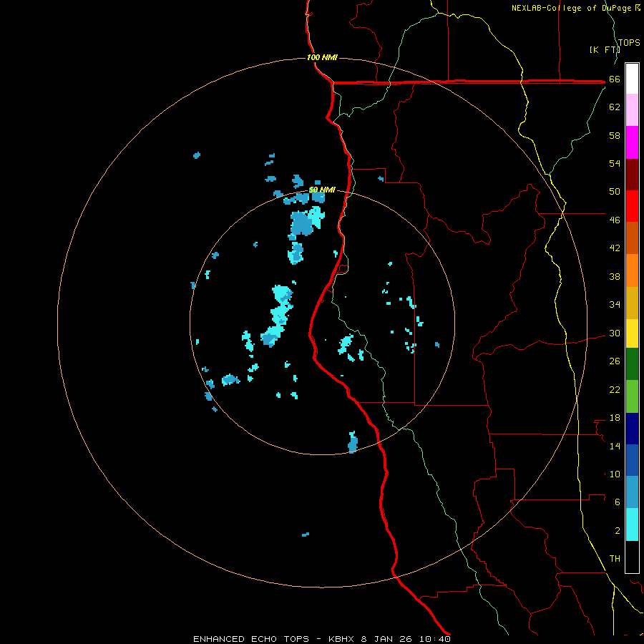644x644 pixels.
Task: Pick the bright orange legend swatch
Action: (x=632, y=270)
